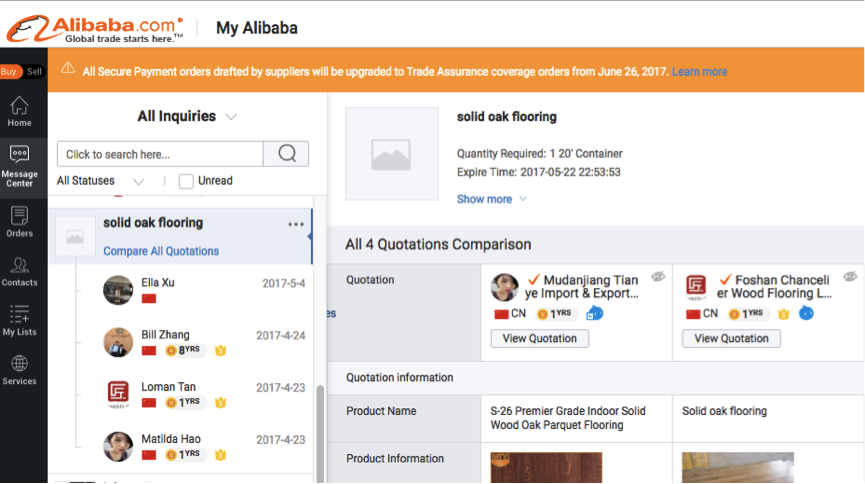The width and height of the screenshot is (865, 484).
Task: Open the All Statuses filter dropdown
Action: (x=100, y=181)
